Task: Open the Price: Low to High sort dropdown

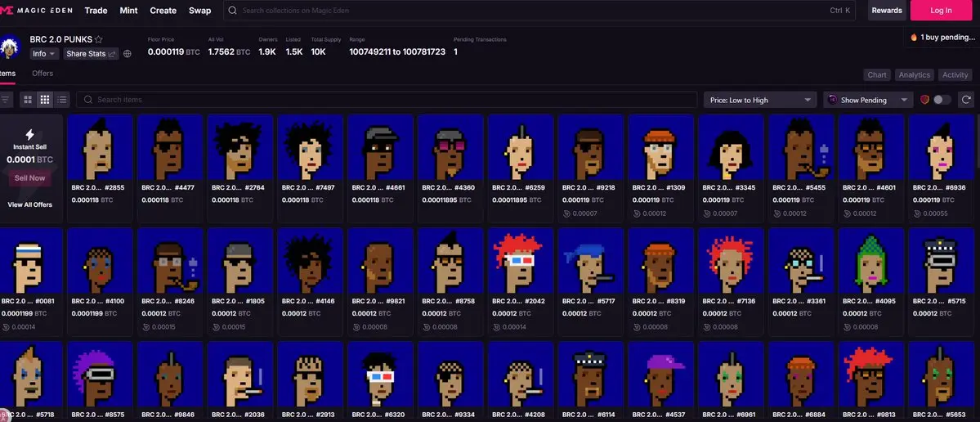Action: click(761, 100)
